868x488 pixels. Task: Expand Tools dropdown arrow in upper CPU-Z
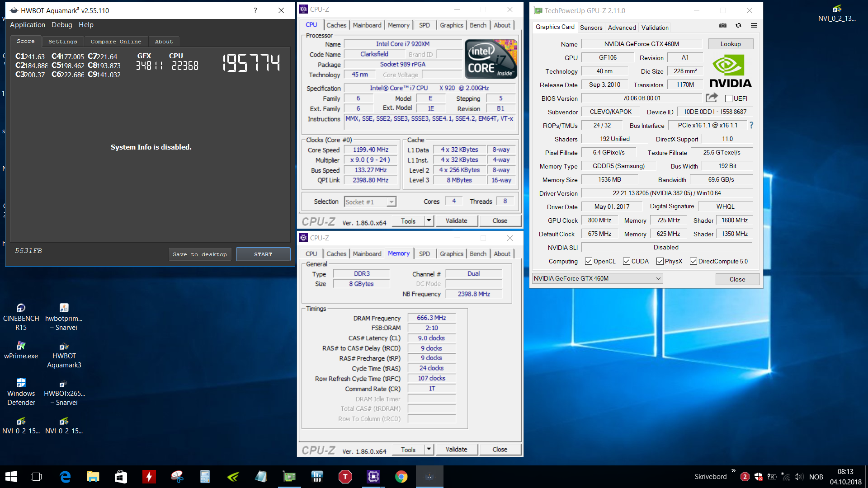pyautogui.click(x=429, y=221)
